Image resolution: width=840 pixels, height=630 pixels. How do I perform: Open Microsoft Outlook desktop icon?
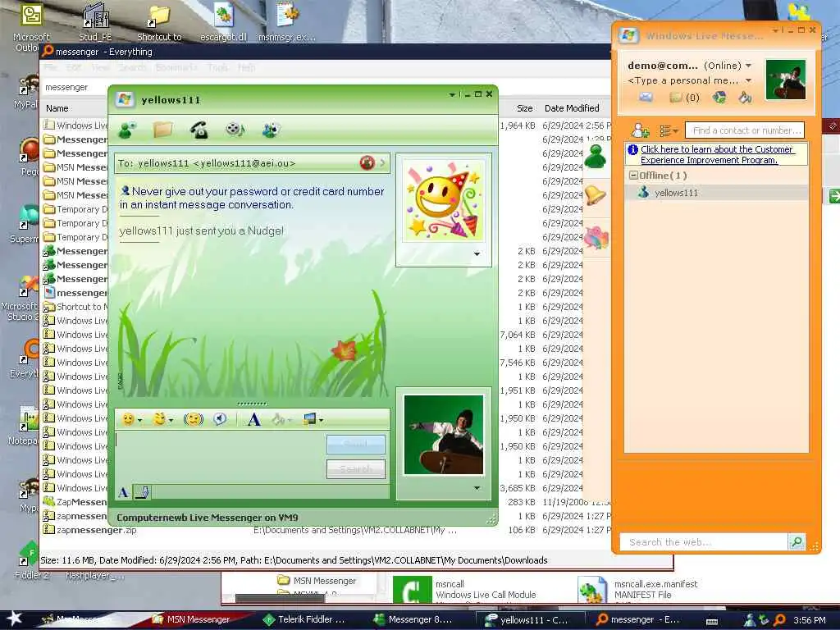pyautogui.click(x=31, y=27)
